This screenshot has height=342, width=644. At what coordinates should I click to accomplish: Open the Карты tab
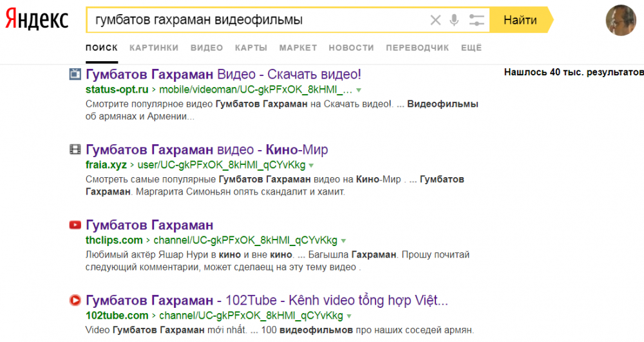[251, 48]
